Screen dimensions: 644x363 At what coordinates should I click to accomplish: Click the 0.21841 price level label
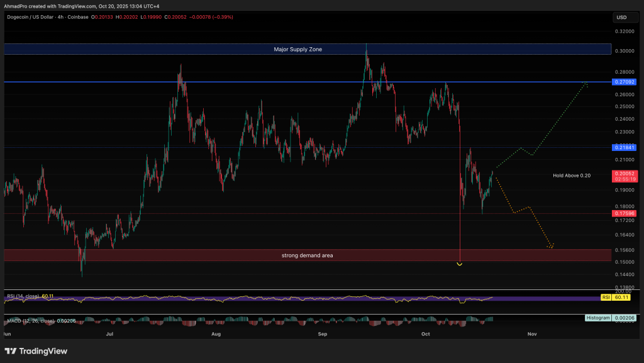623,147
